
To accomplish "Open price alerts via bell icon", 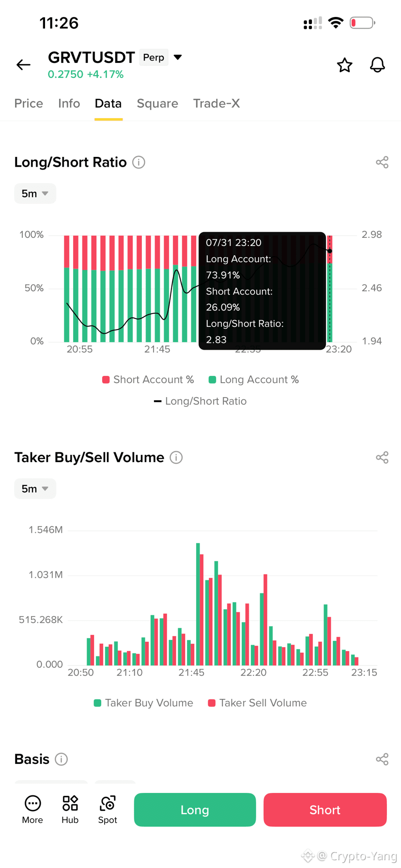I will click(377, 65).
